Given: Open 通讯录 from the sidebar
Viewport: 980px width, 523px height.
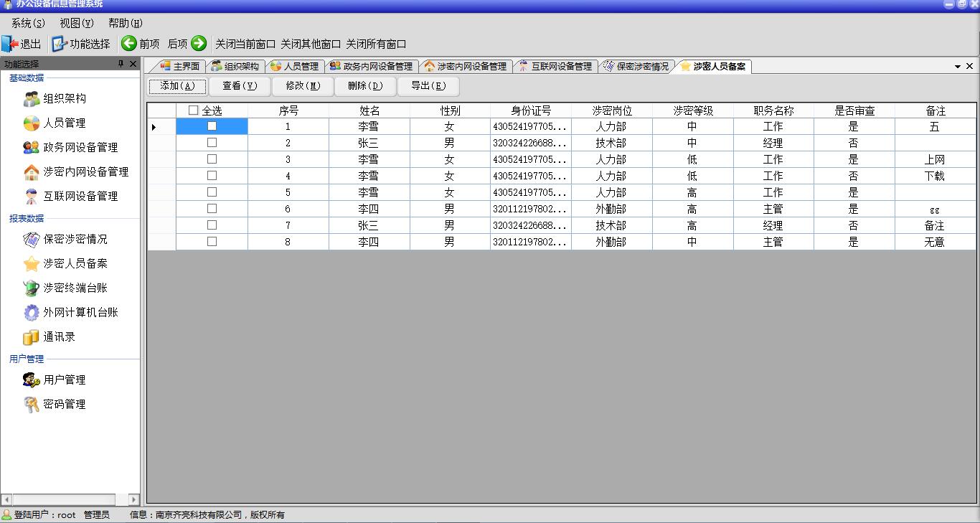Looking at the screenshot, I should pos(31,337).
